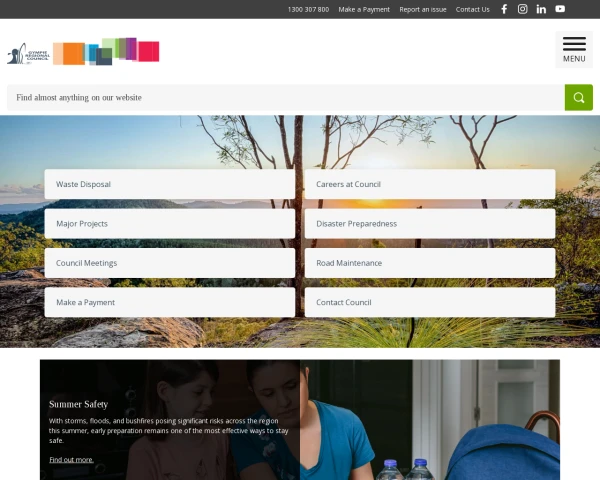600x480 pixels.
Task: Open the Contact Council quick link
Action: pyautogui.click(x=430, y=302)
